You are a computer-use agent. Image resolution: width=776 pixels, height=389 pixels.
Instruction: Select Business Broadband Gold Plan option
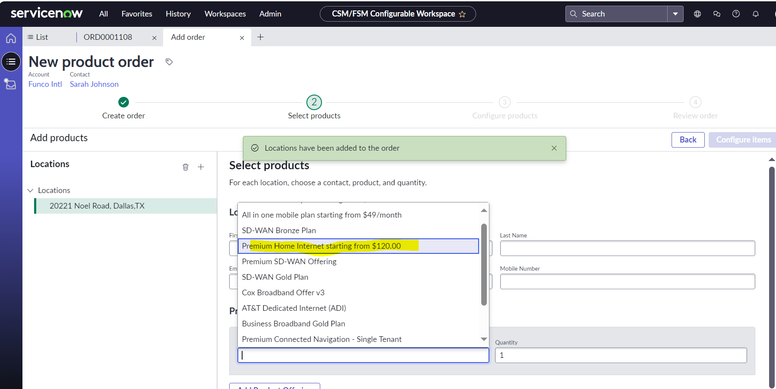point(359,324)
